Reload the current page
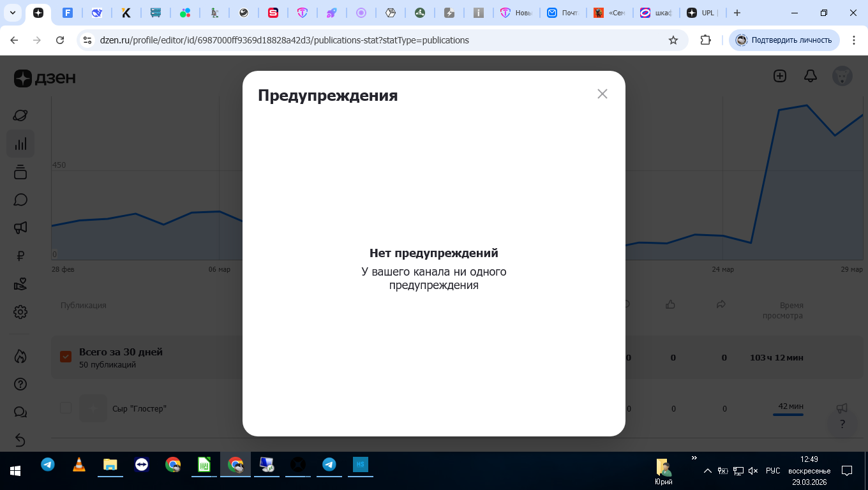Image resolution: width=868 pixels, height=490 pixels. click(x=60, y=40)
